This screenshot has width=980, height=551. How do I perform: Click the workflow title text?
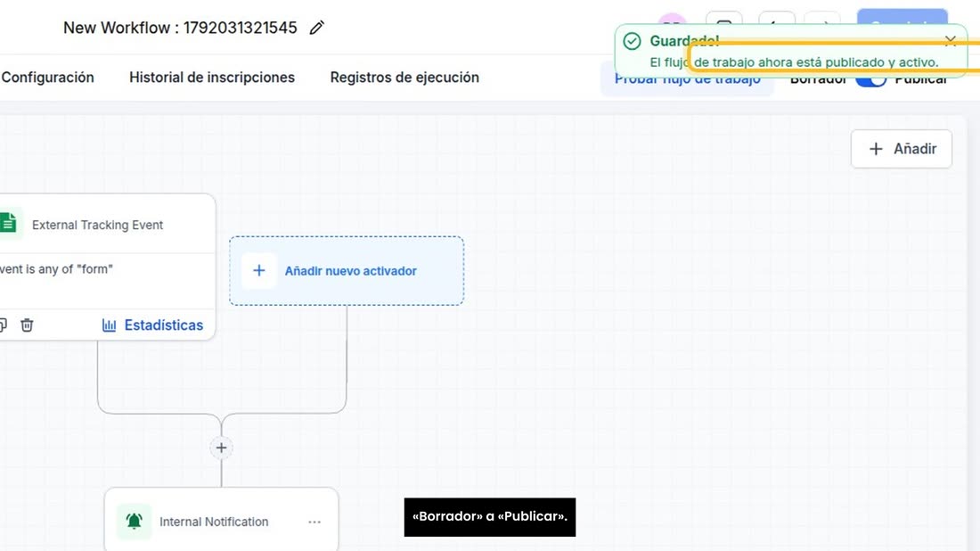[180, 28]
